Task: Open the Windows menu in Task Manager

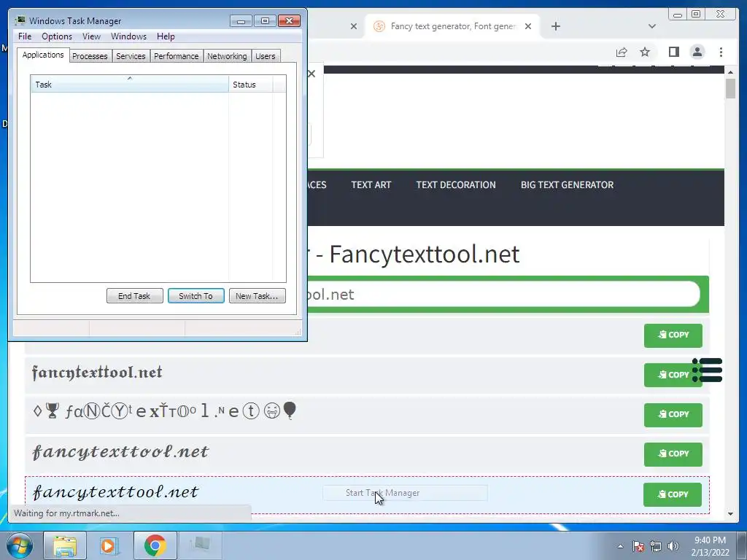Action: coord(128,36)
